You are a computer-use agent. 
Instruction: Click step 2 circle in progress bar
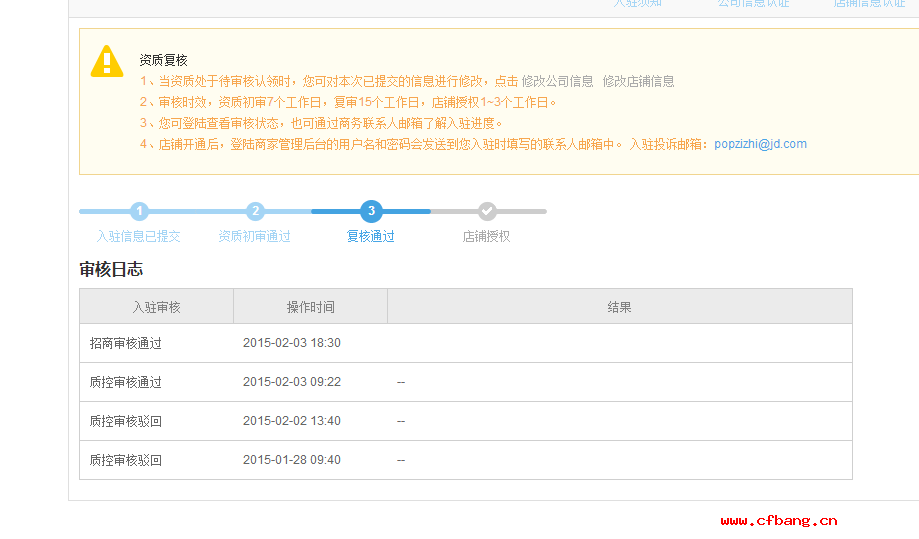click(255, 211)
